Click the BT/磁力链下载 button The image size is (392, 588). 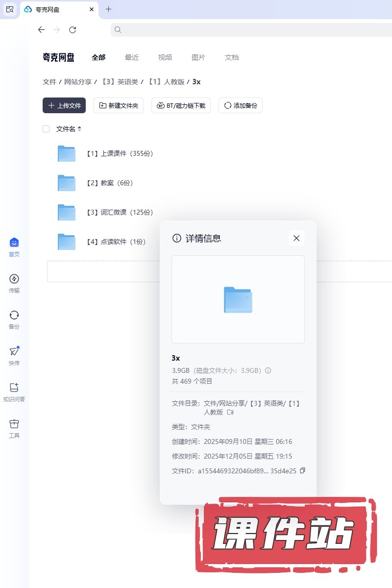pos(181,105)
